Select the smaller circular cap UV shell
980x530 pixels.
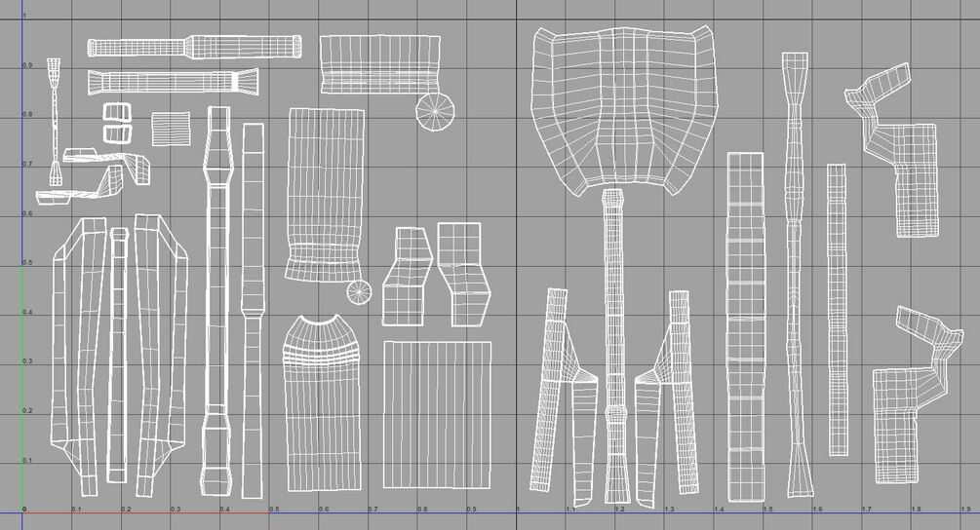tap(360, 291)
